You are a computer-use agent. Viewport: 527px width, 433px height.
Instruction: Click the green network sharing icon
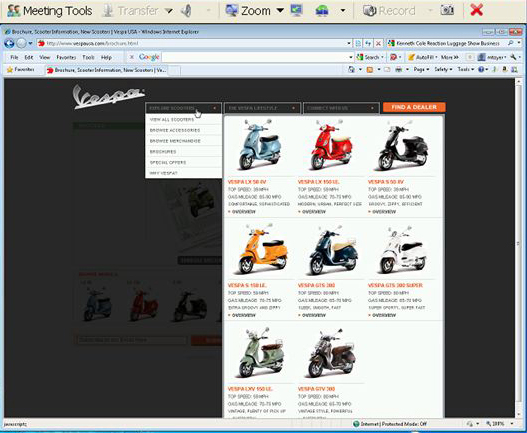[x=322, y=11]
